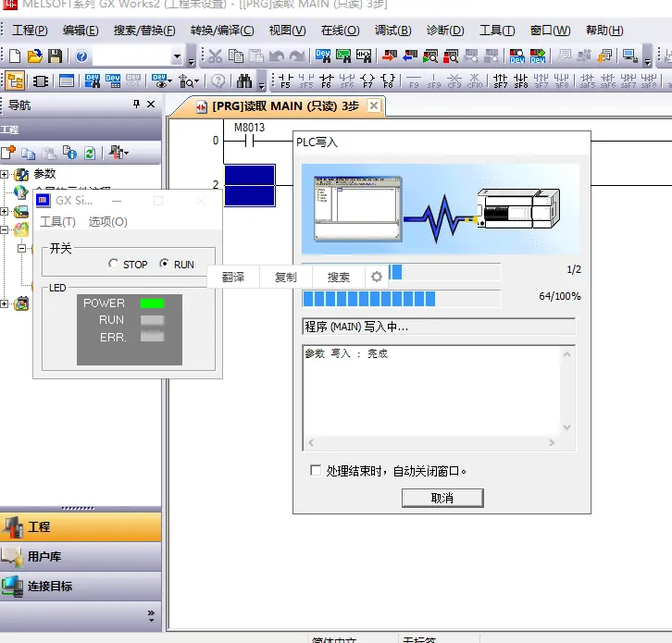Open 选项(O) menu in GX Simulator window

click(x=108, y=221)
